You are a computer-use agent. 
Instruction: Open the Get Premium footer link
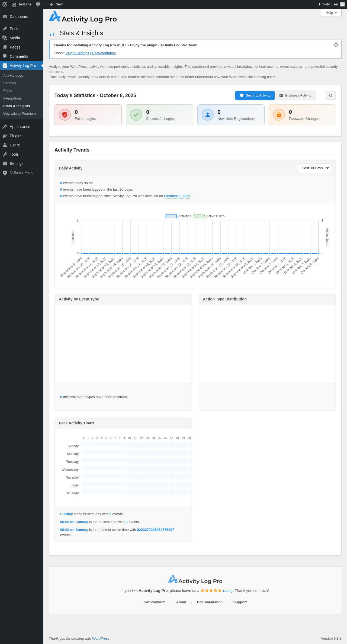click(155, 602)
